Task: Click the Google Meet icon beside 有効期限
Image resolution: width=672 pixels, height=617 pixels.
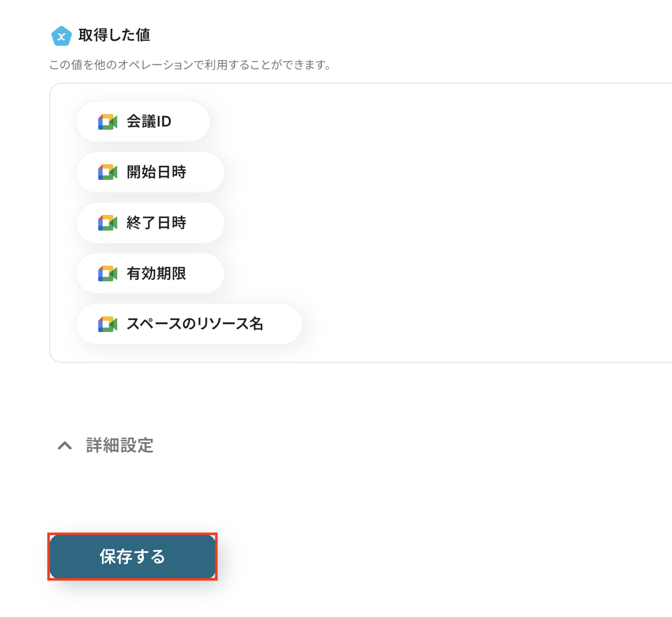Action: pyautogui.click(x=108, y=274)
